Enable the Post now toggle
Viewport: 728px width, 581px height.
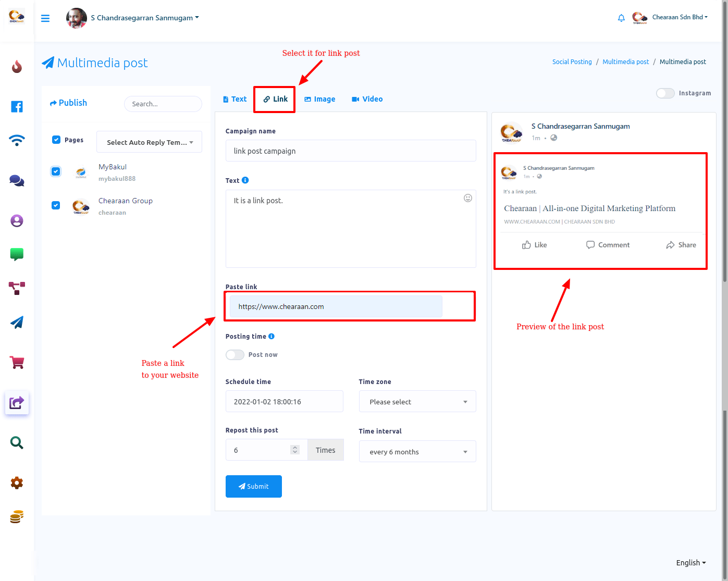click(235, 355)
